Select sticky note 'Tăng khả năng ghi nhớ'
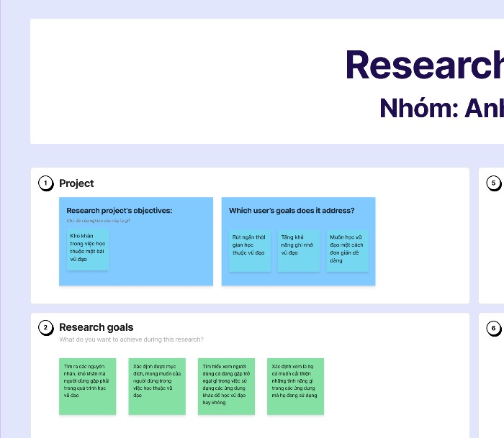Screen dimensions: 504x438 click(299, 251)
